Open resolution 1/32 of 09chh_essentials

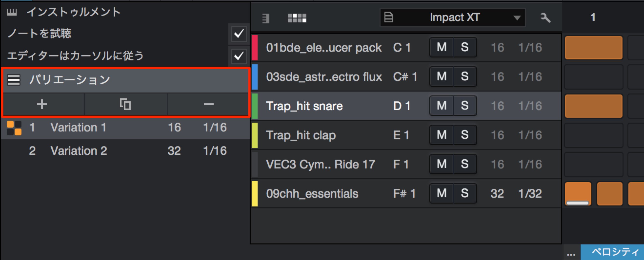pyautogui.click(x=530, y=193)
